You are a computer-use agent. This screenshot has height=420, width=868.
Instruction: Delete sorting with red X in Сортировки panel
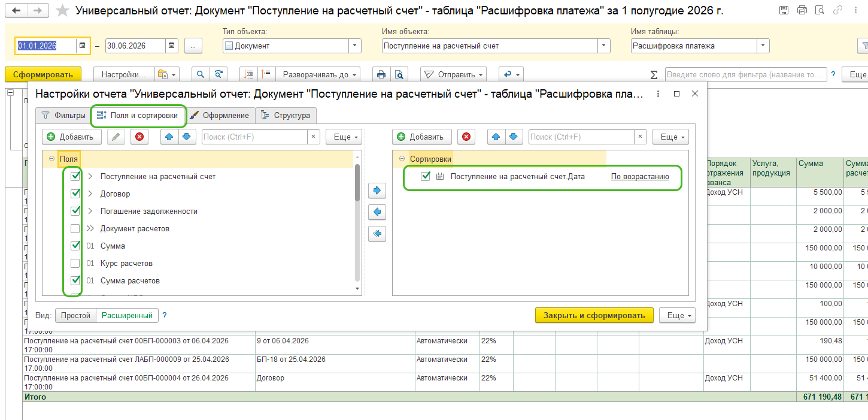pyautogui.click(x=466, y=137)
